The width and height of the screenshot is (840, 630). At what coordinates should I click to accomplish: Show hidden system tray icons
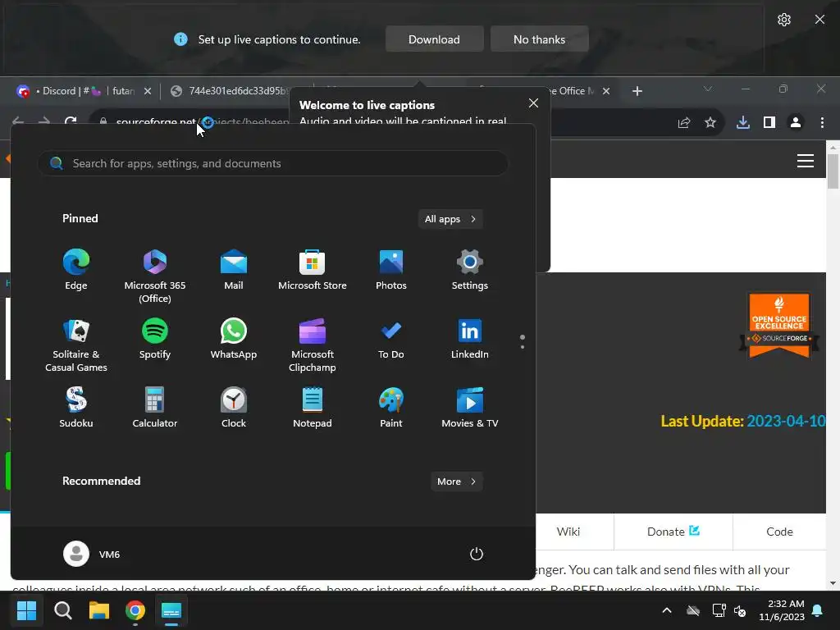667,610
